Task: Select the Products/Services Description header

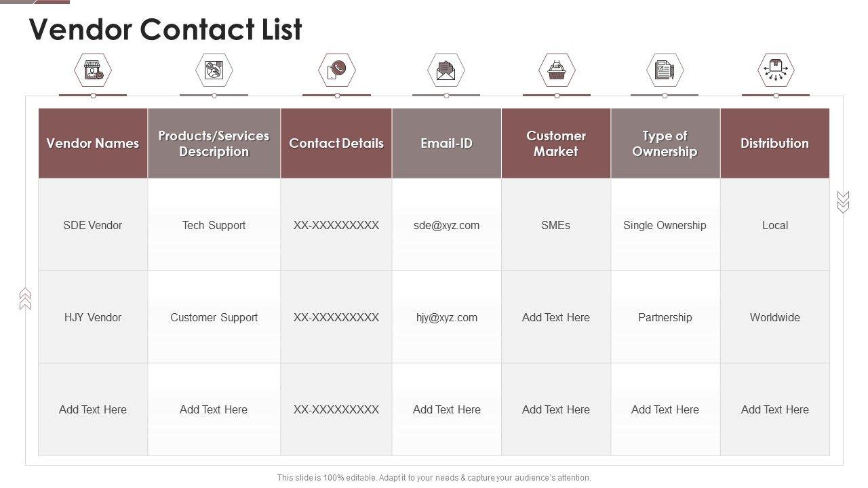Action: (214, 144)
